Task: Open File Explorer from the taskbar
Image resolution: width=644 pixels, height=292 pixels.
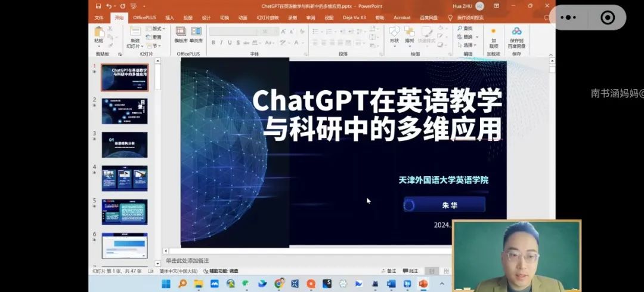Action: point(199,284)
